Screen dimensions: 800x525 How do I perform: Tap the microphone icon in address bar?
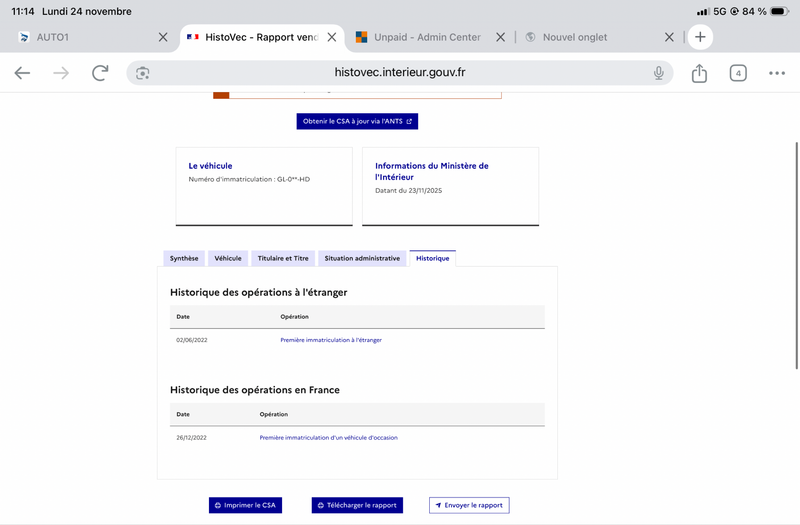[x=659, y=73]
